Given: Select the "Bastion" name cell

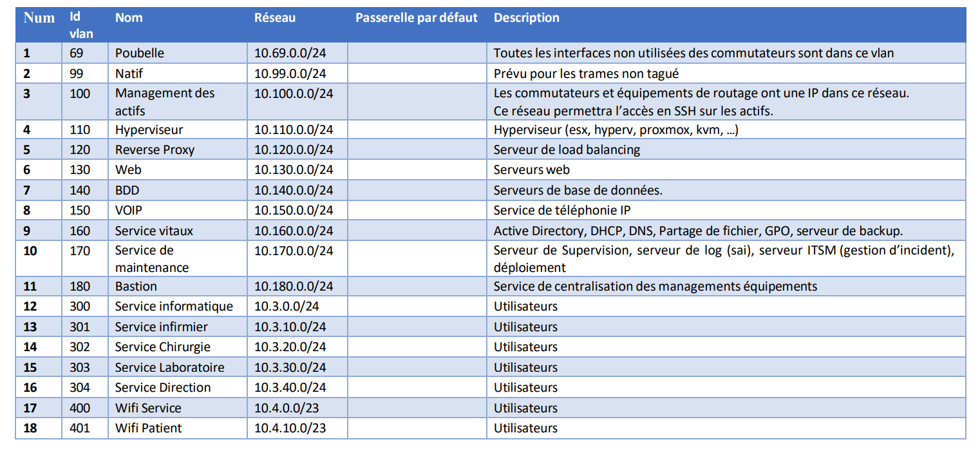Looking at the screenshot, I should [136, 286].
